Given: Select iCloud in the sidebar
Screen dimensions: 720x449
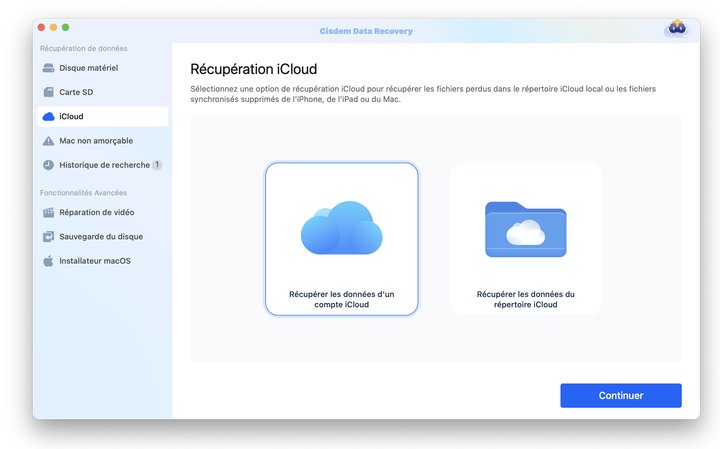Looking at the screenshot, I should point(102,117).
